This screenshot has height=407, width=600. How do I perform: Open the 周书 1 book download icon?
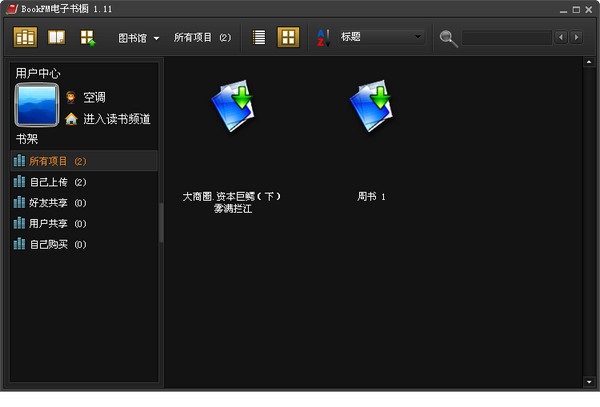point(371,106)
